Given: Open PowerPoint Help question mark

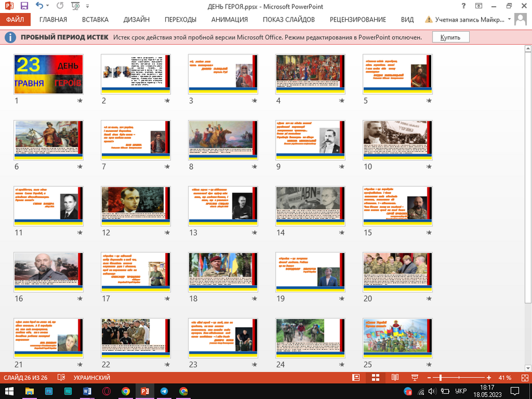Looking at the screenshot, I should 464,6.
